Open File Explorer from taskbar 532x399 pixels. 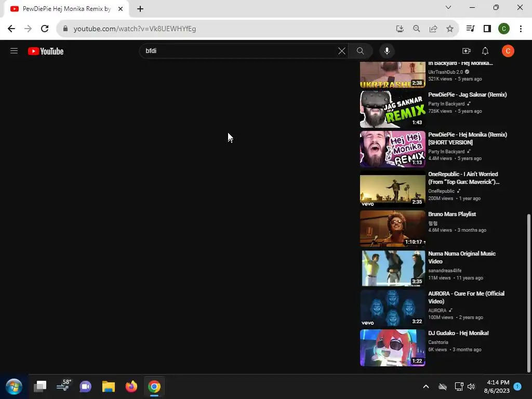click(109, 387)
